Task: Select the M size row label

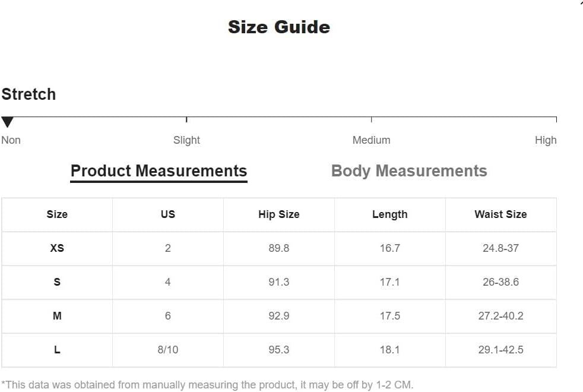Action: (x=57, y=316)
